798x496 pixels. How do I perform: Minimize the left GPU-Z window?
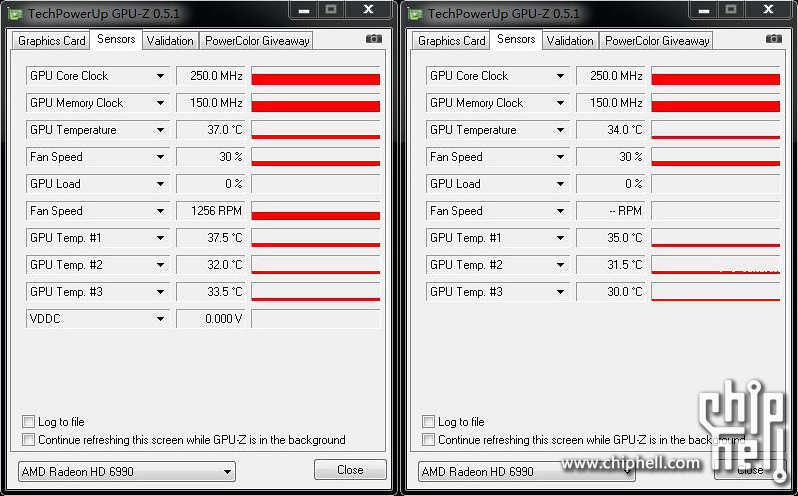(304, 10)
